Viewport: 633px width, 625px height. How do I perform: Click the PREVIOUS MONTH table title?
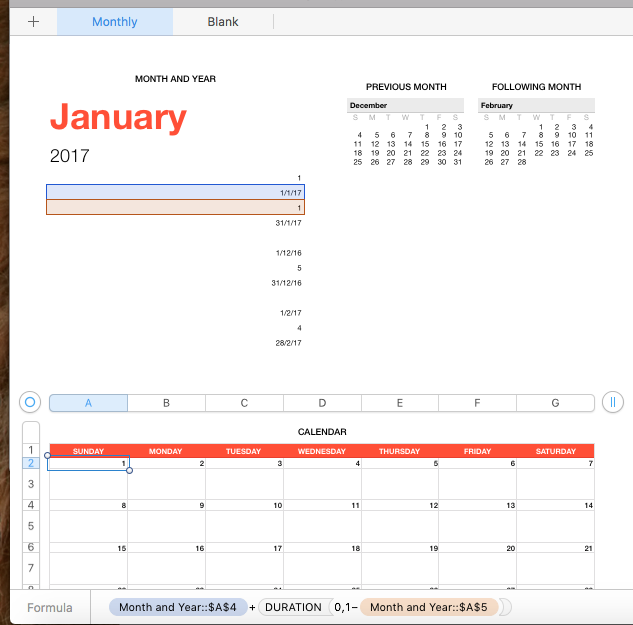(x=406, y=87)
